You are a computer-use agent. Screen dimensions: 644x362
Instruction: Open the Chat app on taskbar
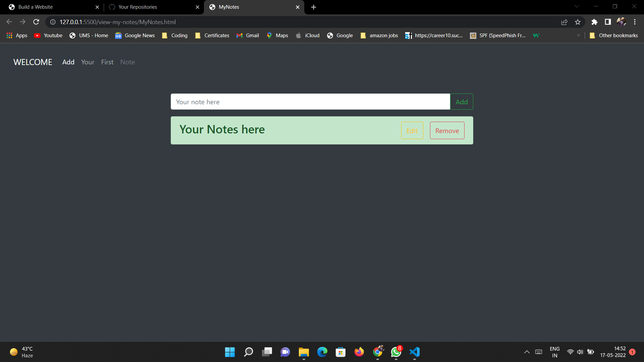285,352
